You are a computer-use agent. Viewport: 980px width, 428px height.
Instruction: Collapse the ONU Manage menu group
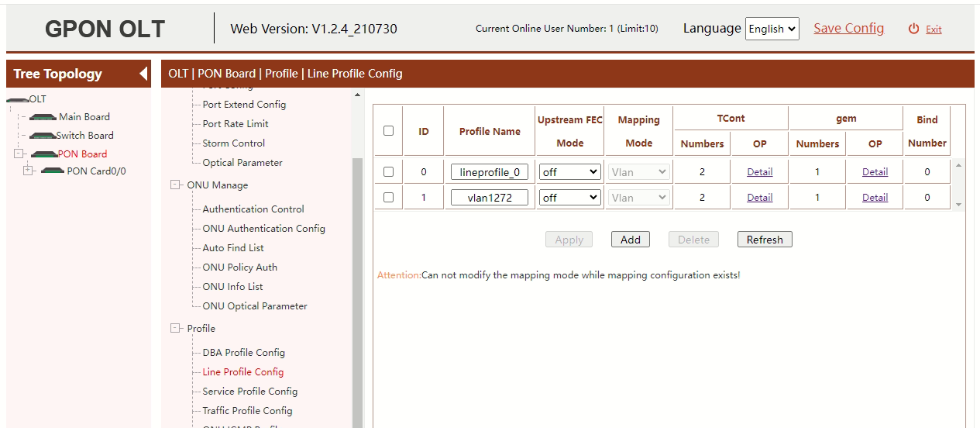tap(176, 185)
